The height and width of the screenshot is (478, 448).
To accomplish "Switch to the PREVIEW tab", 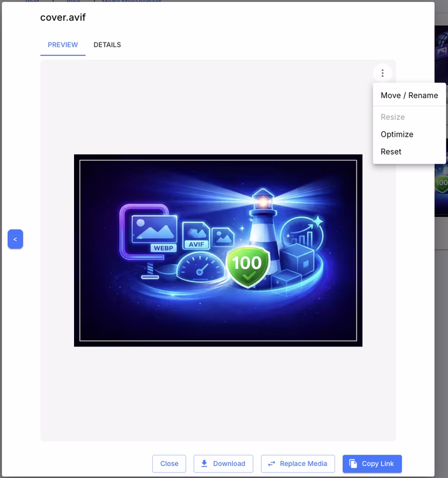I will pyautogui.click(x=63, y=45).
